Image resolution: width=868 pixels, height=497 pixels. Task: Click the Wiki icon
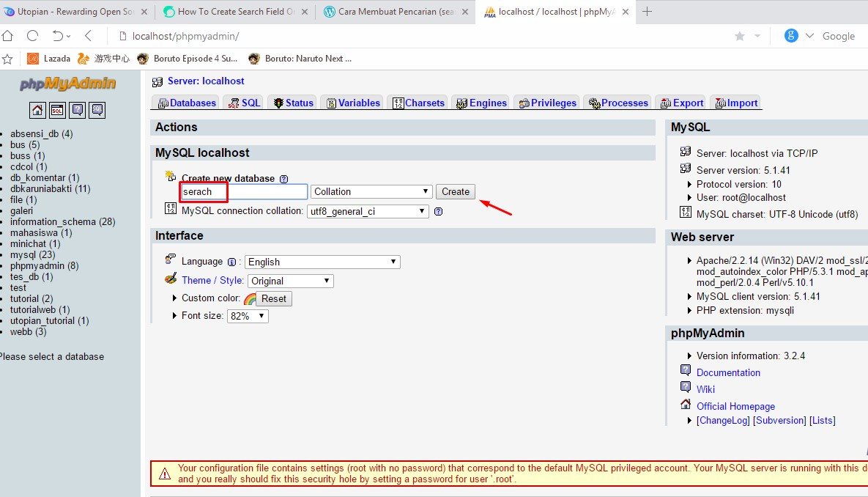[686, 387]
